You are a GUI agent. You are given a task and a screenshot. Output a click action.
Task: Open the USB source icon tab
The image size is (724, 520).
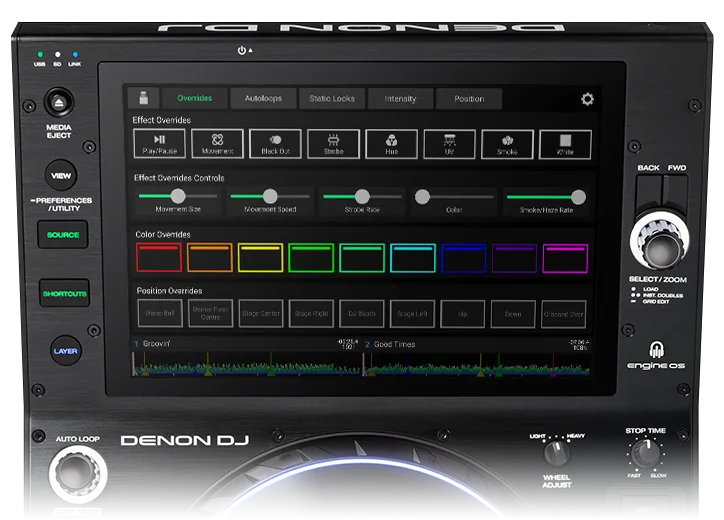[144, 98]
